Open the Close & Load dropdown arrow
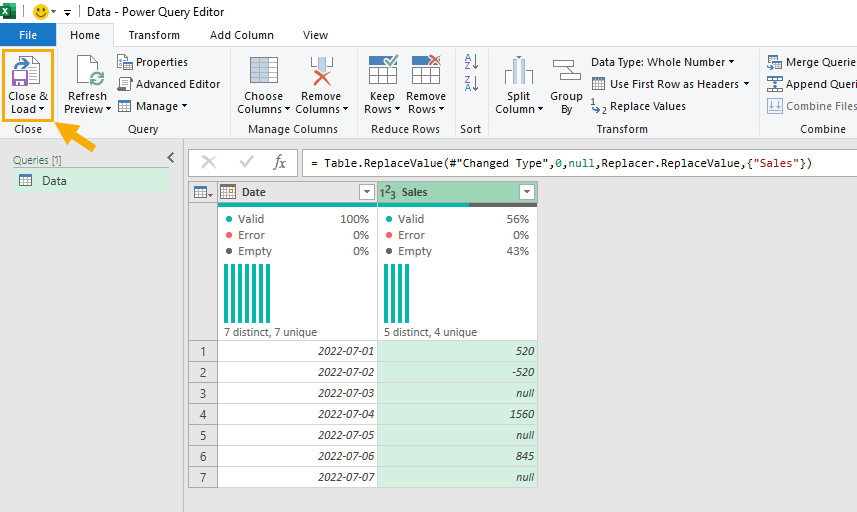The height and width of the screenshot is (512, 857). 42,109
